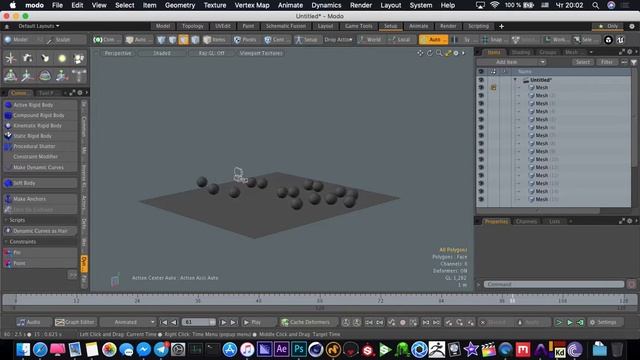Open the Viewport Textures dropdown

click(260, 53)
